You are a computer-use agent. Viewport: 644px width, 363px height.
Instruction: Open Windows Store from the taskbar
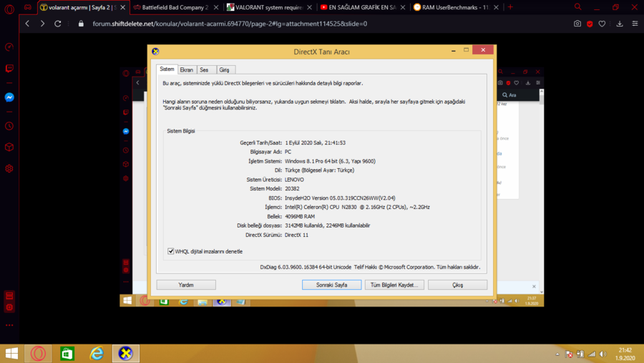pyautogui.click(x=67, y=354)
